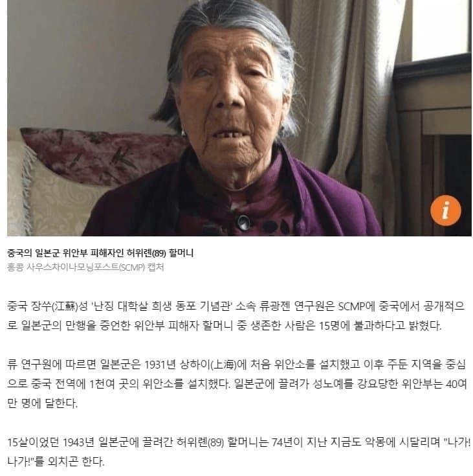This screenshot has width=473, height=476.
Task: Click the quote '나가!"를 외치곤 한다.' line
Action: 56,462
